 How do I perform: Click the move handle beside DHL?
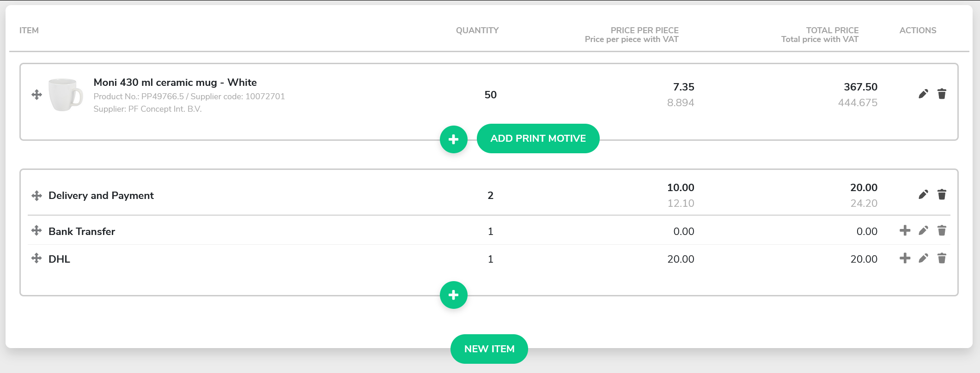[x=37, y=258]
